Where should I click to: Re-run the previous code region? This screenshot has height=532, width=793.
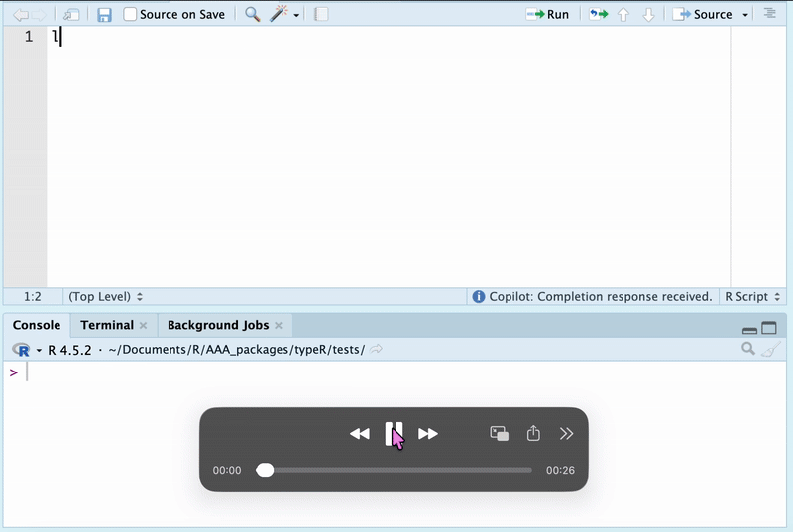pyautogui.click(x=598, y=15)
